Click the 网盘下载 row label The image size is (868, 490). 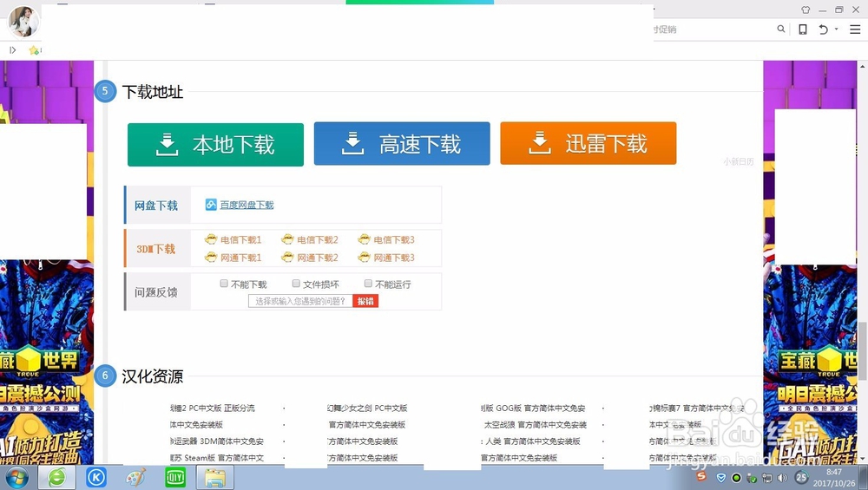tap(156, 206)
